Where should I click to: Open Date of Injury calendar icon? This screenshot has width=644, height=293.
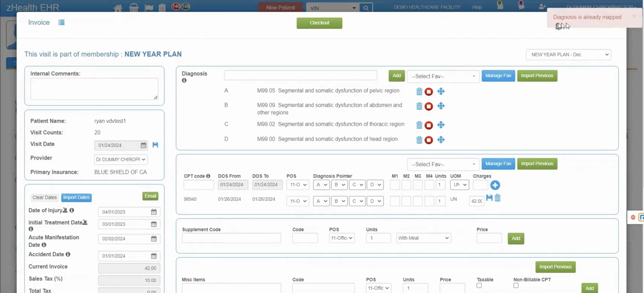coord(154,212)
